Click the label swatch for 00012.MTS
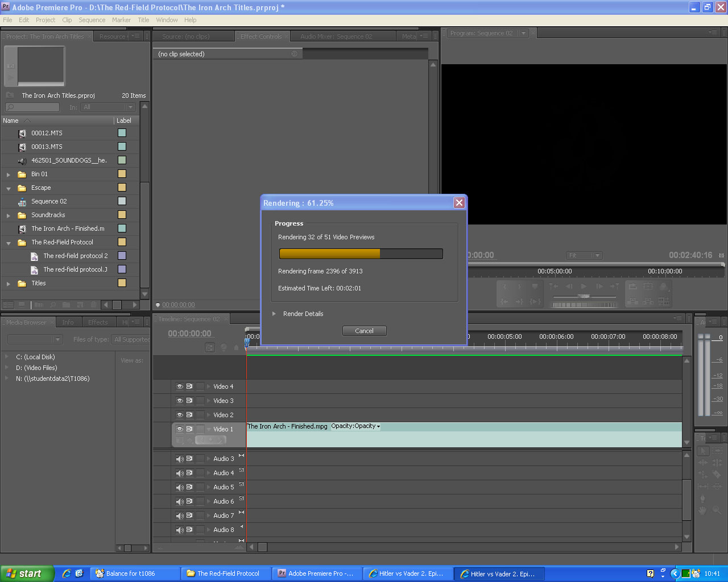The height and width of the screenshot is (582, 728). pyautogui.click(x=122, y=133)
